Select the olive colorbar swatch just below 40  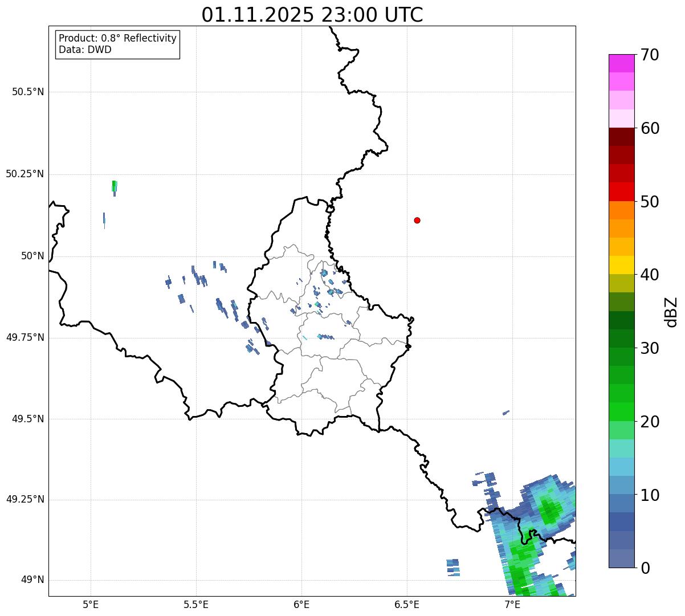point(621,283)
